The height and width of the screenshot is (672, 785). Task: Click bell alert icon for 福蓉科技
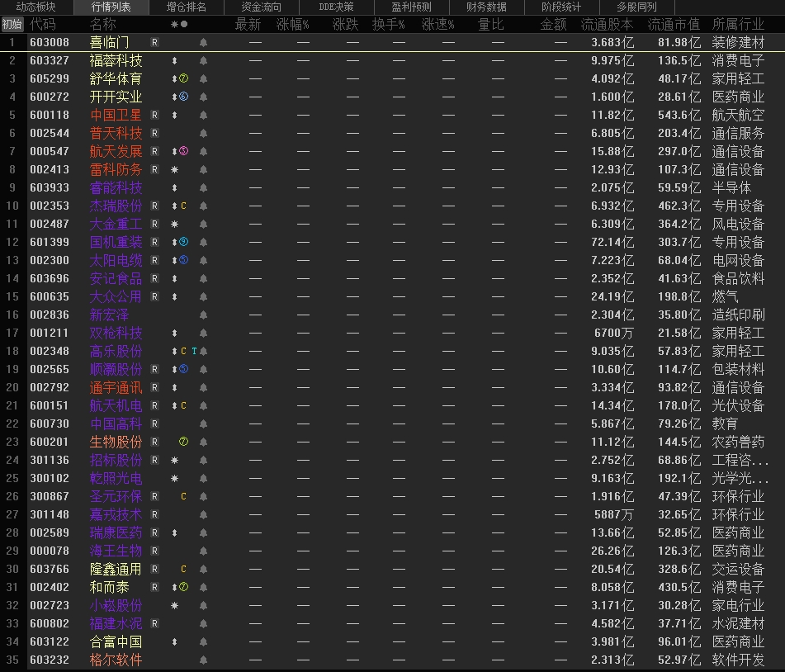pos(203,60)
